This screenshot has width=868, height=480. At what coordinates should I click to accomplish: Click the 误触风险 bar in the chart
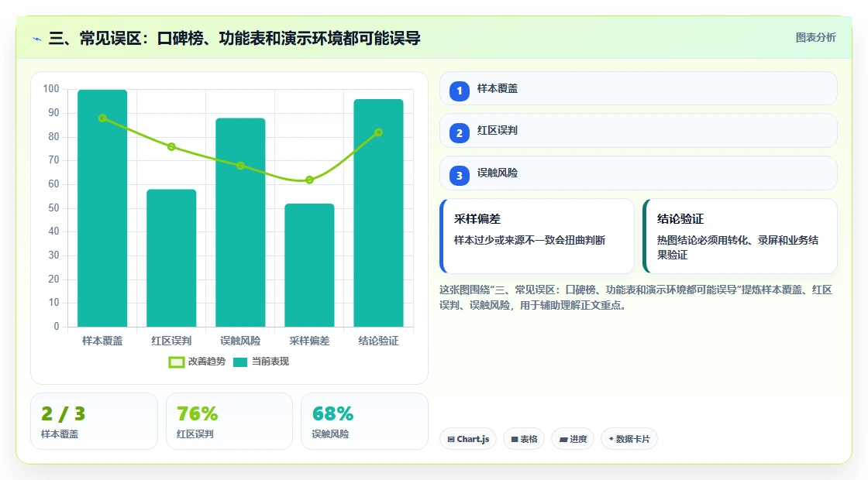click(x=240, y=222)
